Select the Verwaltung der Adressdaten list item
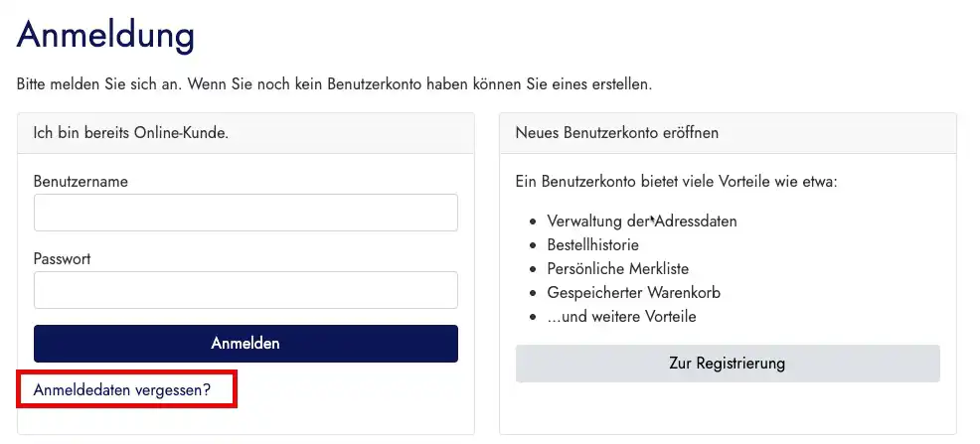Viewport: 980px width, 444px height. click(642, 222)
